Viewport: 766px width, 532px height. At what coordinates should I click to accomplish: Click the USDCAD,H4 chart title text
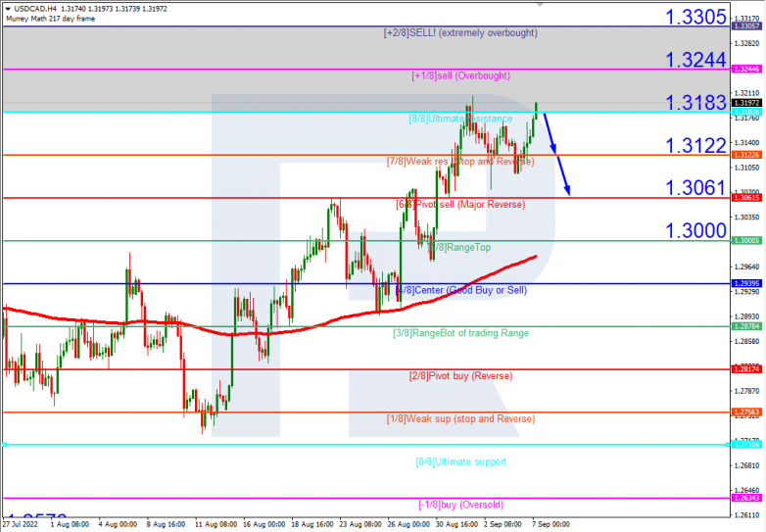click(x=36, y=9)
